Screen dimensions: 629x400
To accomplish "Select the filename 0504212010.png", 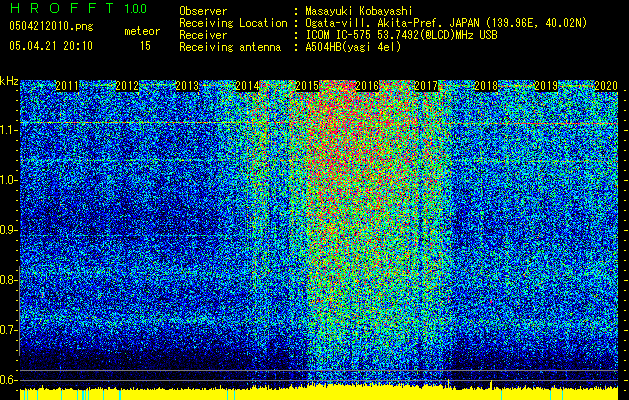I will 51,26.
